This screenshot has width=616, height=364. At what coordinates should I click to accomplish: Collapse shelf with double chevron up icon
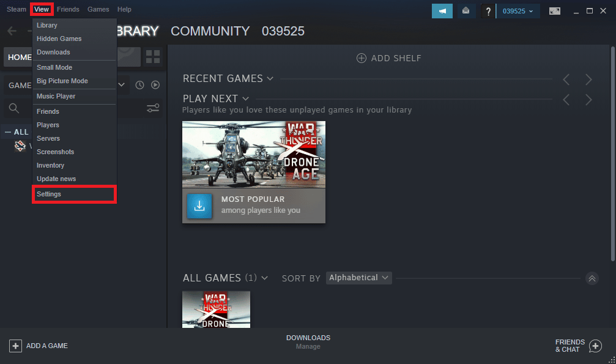click(592, 278)
